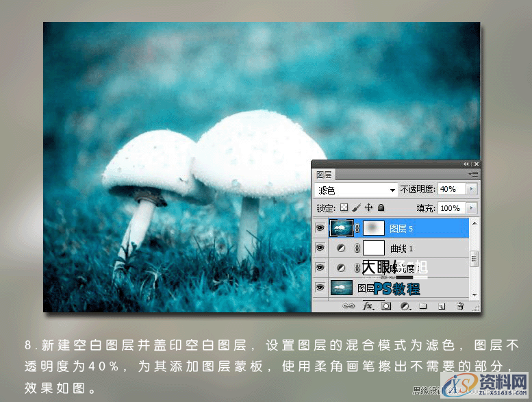
Task: Click the trash icon to delete the layer
Action: pos(460,306)
